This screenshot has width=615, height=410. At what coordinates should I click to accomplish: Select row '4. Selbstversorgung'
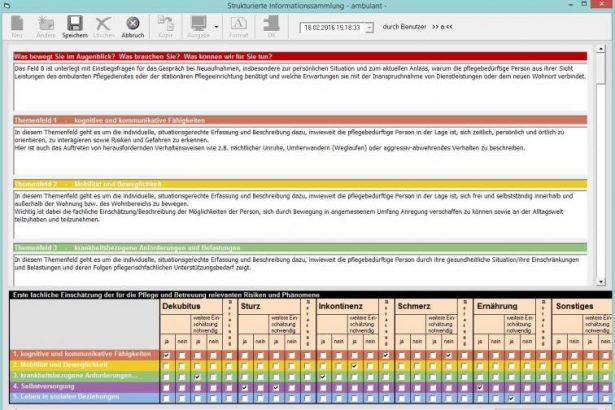[85, 386]
